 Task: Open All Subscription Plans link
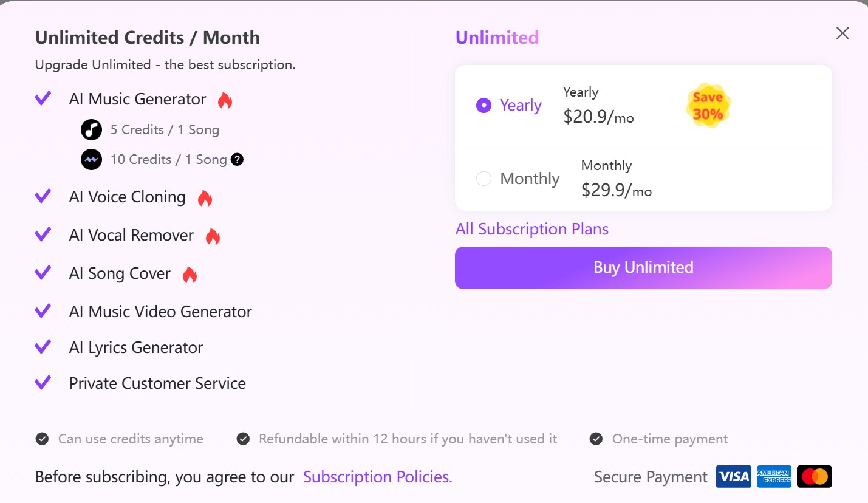pos(532,229)
